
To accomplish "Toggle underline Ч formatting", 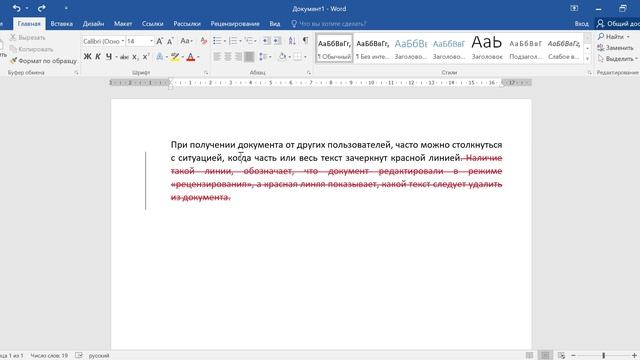I will click(109, 57).
